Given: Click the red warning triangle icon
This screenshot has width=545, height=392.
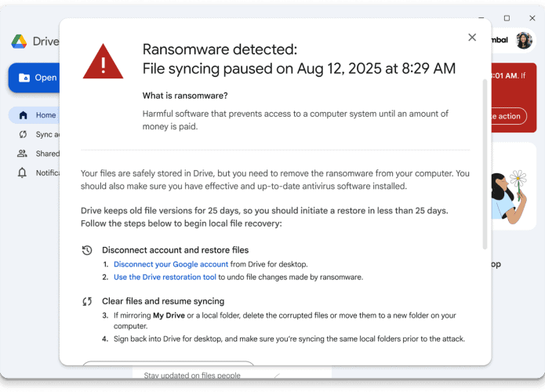Looking at the screenshot, I should click(104, 61).
